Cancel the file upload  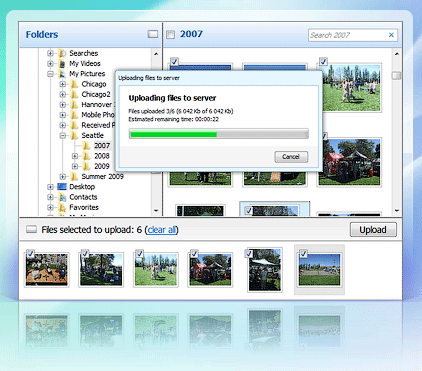(291, 157)
